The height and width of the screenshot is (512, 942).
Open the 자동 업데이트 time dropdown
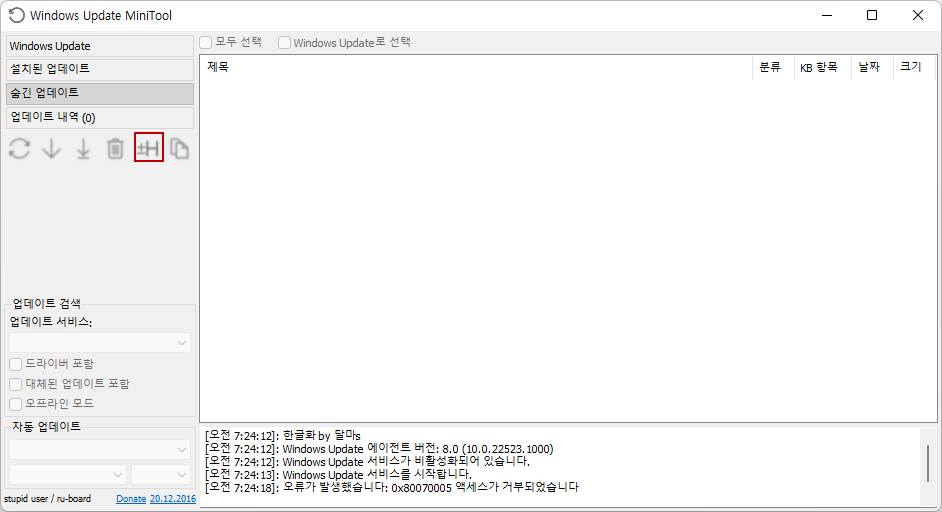point(161,475)
